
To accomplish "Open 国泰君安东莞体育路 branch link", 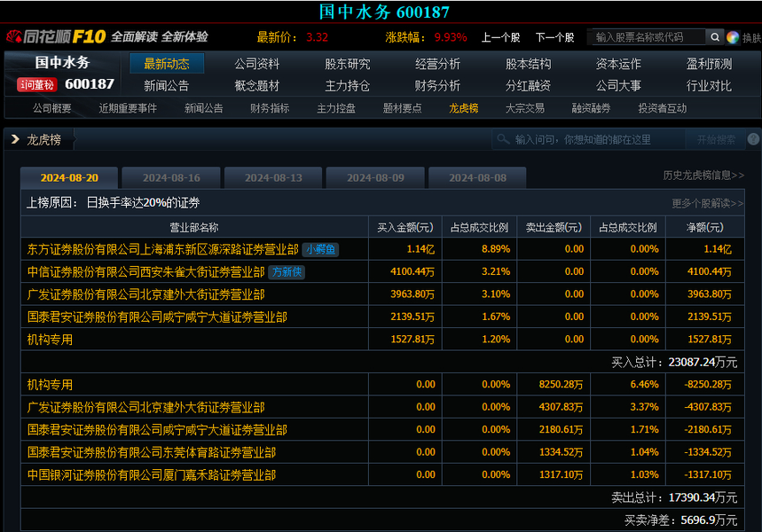I will 152,453.
